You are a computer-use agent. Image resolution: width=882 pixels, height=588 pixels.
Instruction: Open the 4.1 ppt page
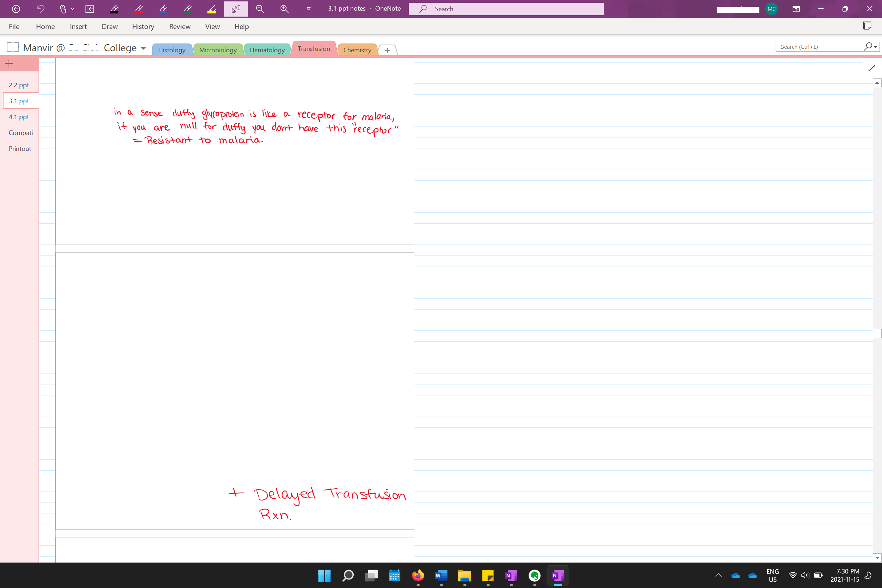[x=19, y=117]
